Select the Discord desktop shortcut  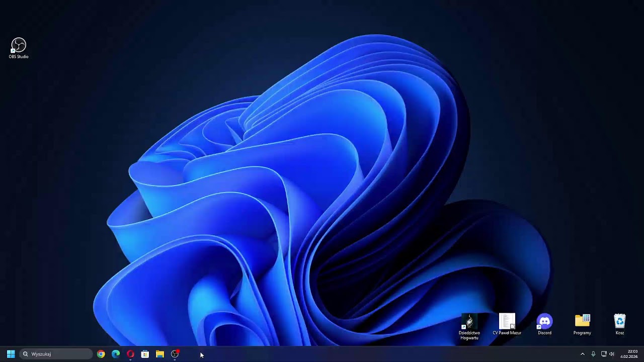(x=544, y=324)
